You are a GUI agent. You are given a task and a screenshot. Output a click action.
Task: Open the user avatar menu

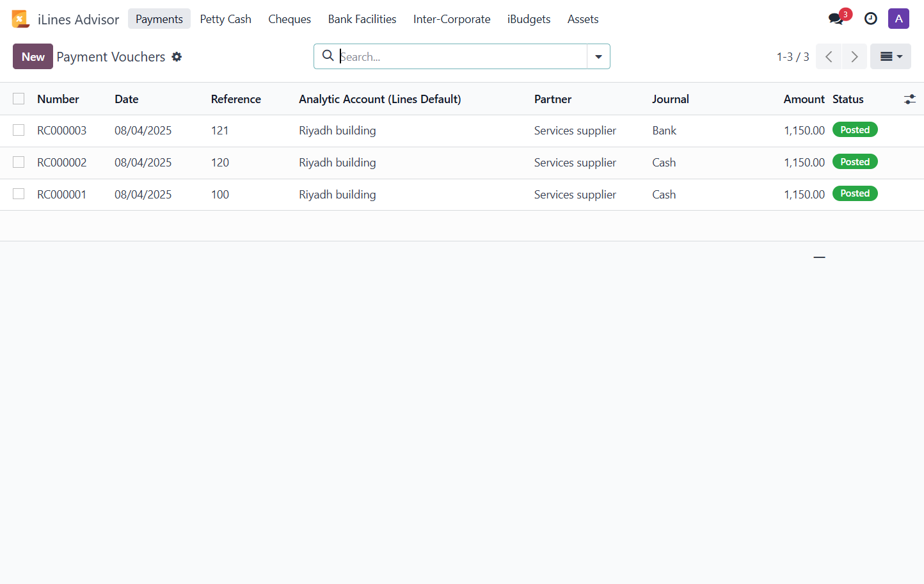point(898,19)
